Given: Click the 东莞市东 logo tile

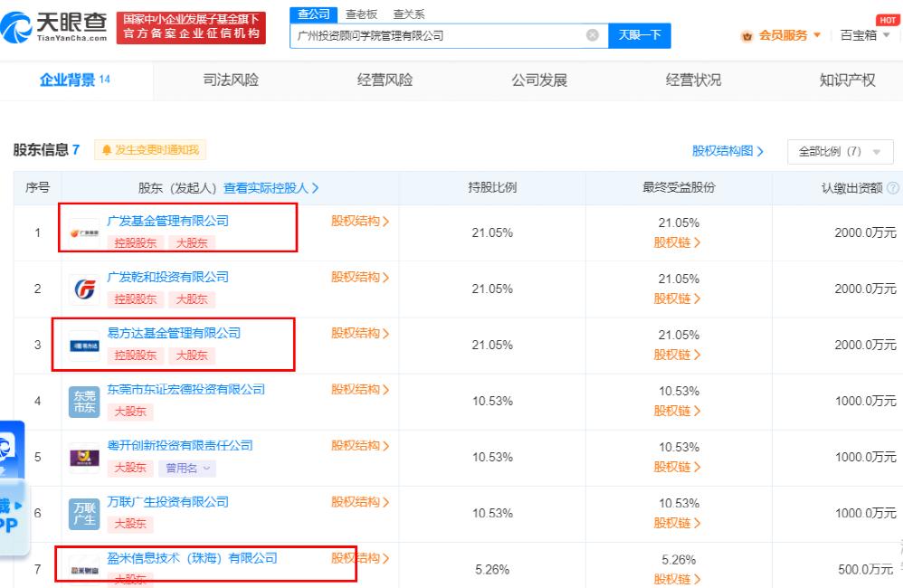Looking at the screenshot, I should point(84,402).
